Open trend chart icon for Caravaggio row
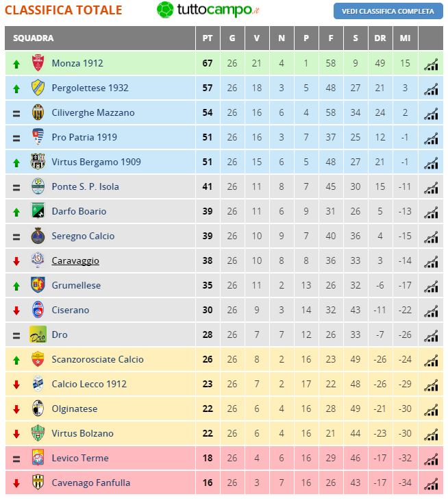448x499 pixels. 430,261
